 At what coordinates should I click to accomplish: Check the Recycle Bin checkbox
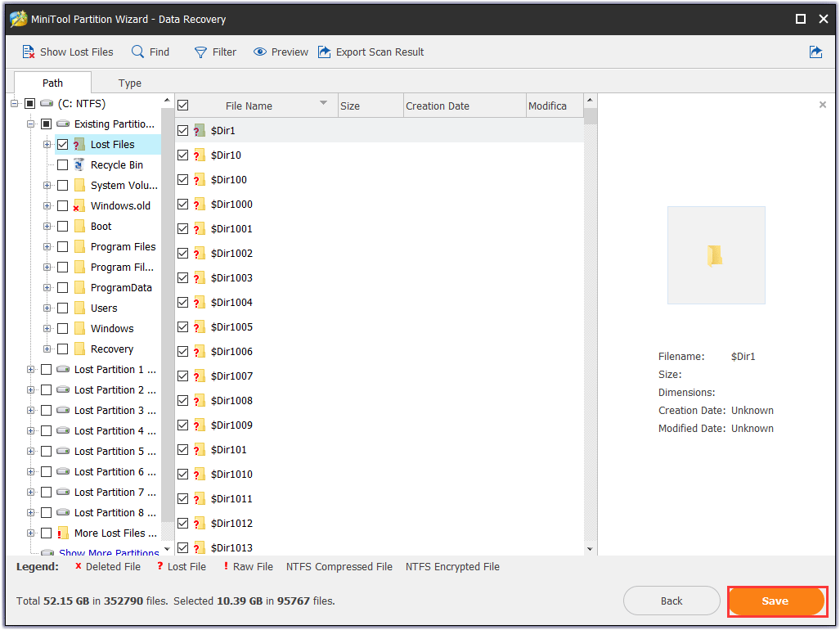63,164
